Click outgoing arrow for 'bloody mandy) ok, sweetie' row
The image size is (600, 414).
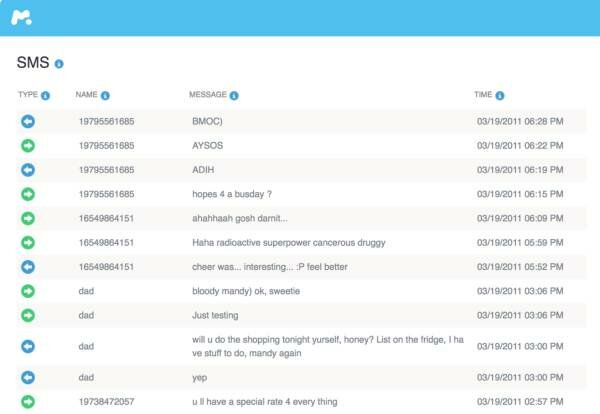28,291
